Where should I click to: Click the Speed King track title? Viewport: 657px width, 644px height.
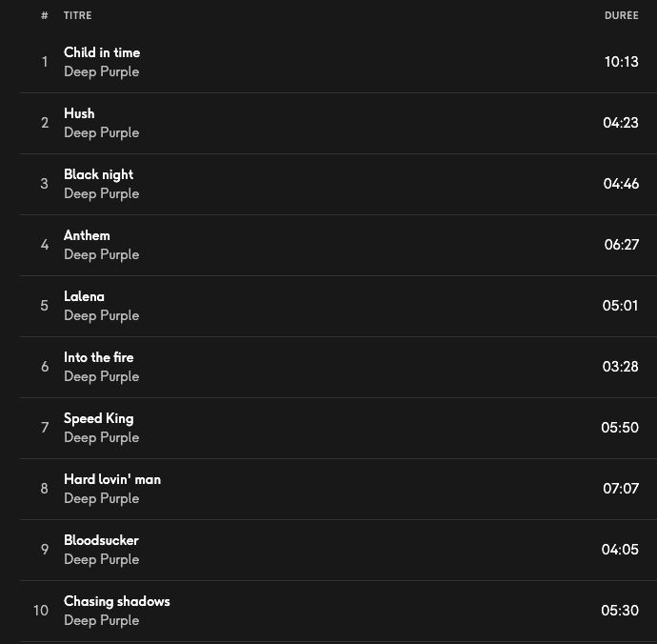tap(98, 418)
